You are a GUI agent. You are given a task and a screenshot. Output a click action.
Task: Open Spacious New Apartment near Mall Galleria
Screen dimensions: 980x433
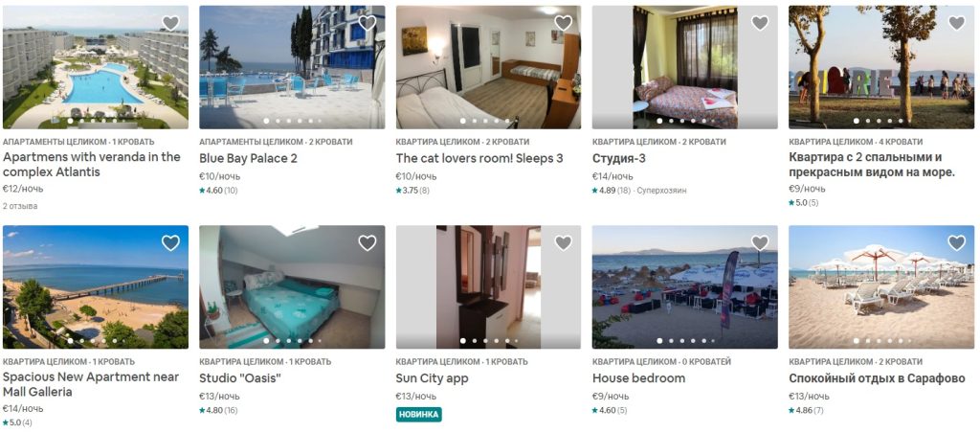[x=91, y=384]
